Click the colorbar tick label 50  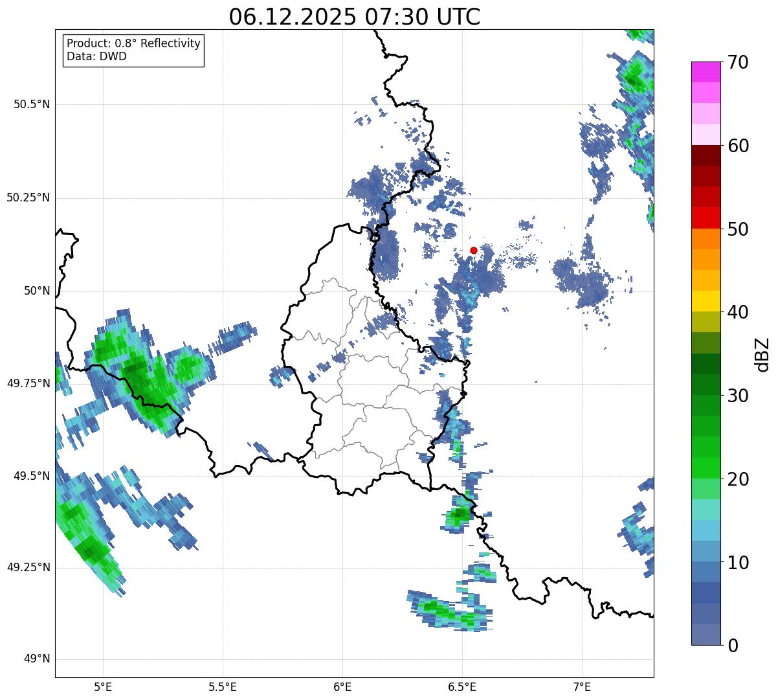pyautogui.click(x=738, y=229)
